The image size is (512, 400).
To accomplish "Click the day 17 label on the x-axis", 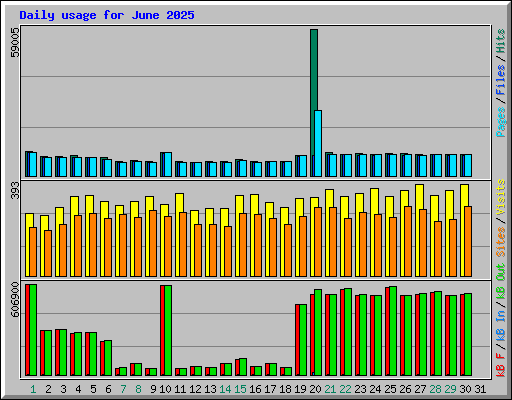I will [270, 389].
